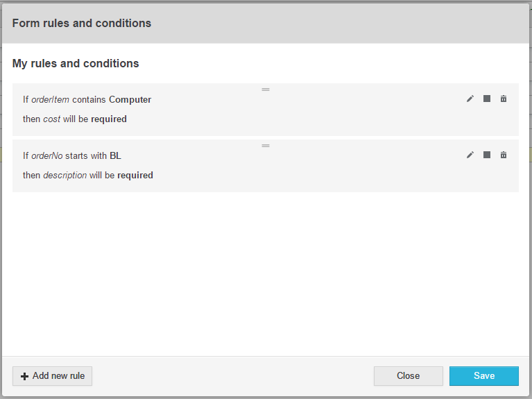Screen dimensions: 532x399
Task: Click the drag handle above the orderItem rule
Action: coord(266,90)
